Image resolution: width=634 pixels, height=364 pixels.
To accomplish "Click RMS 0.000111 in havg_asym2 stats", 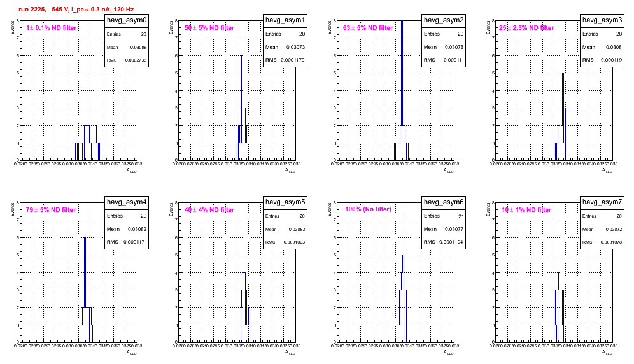I will [444, 60].
